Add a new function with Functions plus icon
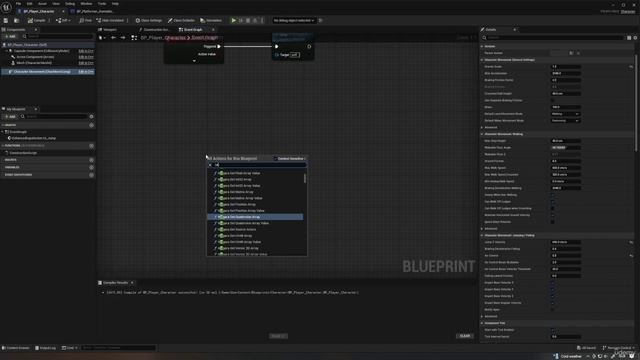Viewport: 640px width, 360px height. click(91, 146)
